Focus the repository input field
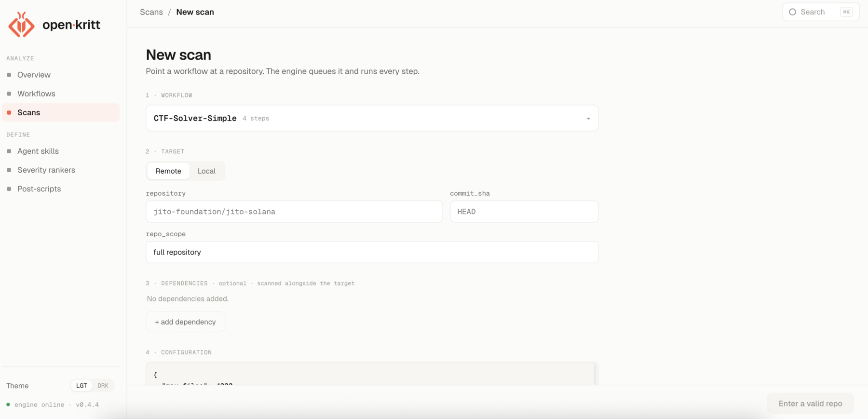Screen dimensions: 868x419 click(294, 212)
